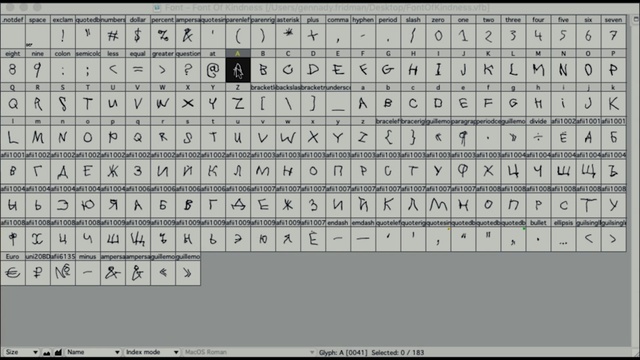
Task: Select the .notdef glyph cell
Action: tap(13, 33)
